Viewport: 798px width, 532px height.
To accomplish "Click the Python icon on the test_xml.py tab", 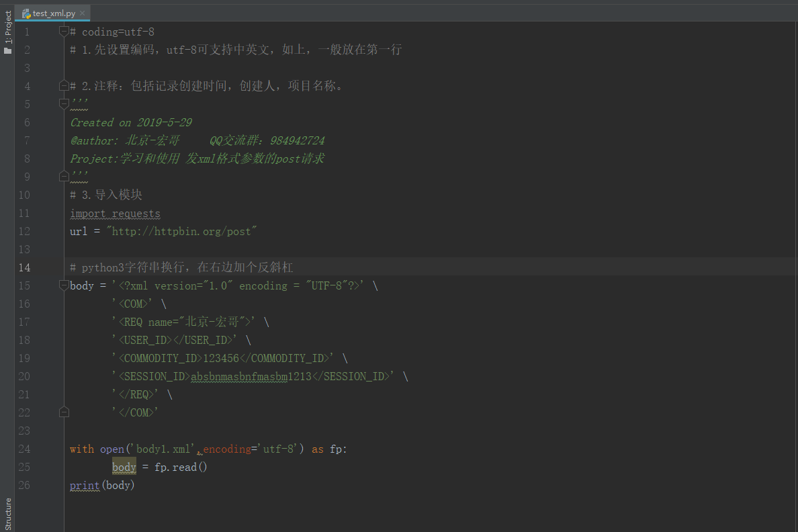I will point(27,12).
